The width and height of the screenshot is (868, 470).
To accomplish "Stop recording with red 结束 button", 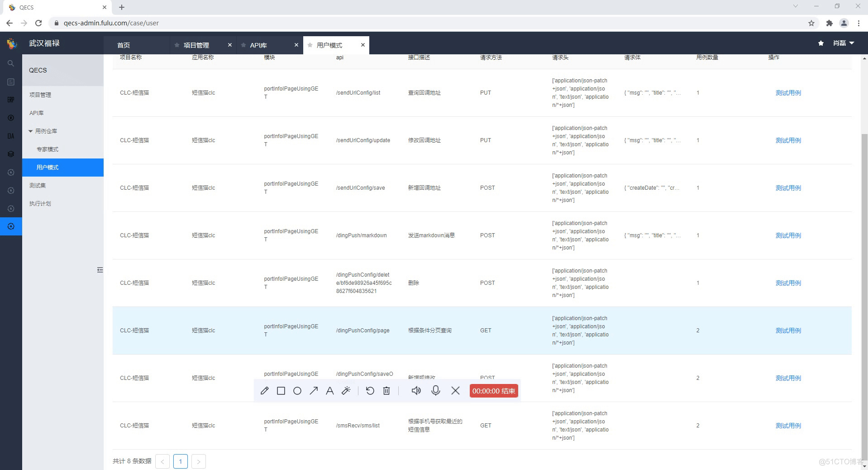I will pos(494,391).
